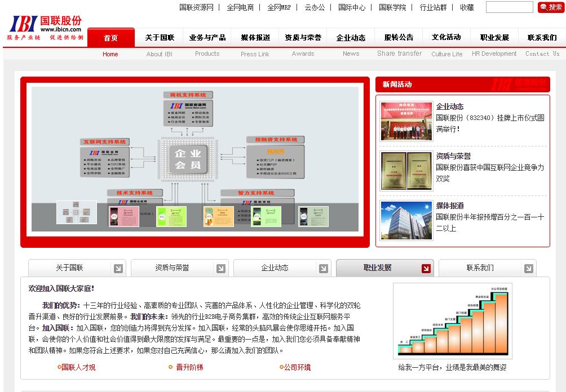Open 全网MRP top link
566x392 pixels.
coord(279,7)
